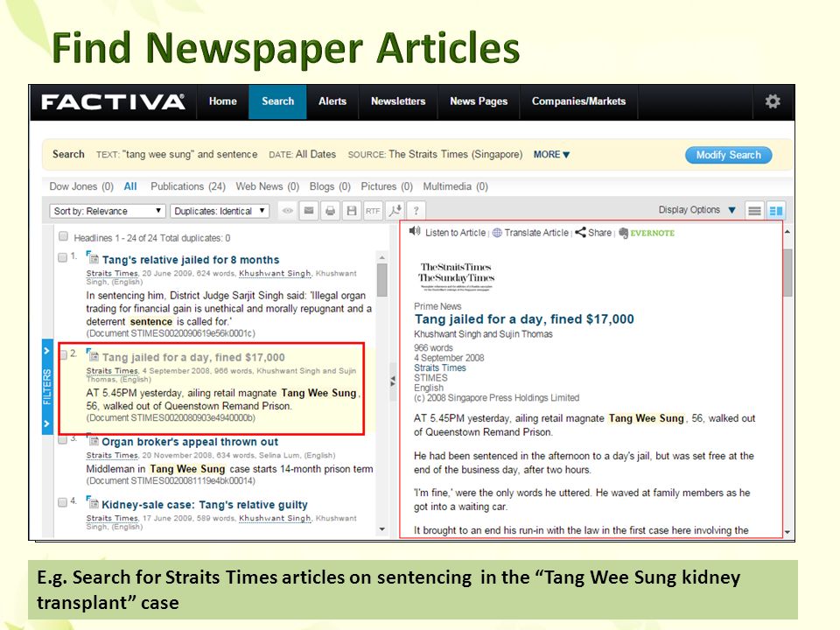The width and height of the screenshot is (840, 630).
Task: Click Straits Times source under headline 3
Action: [112, 455]
